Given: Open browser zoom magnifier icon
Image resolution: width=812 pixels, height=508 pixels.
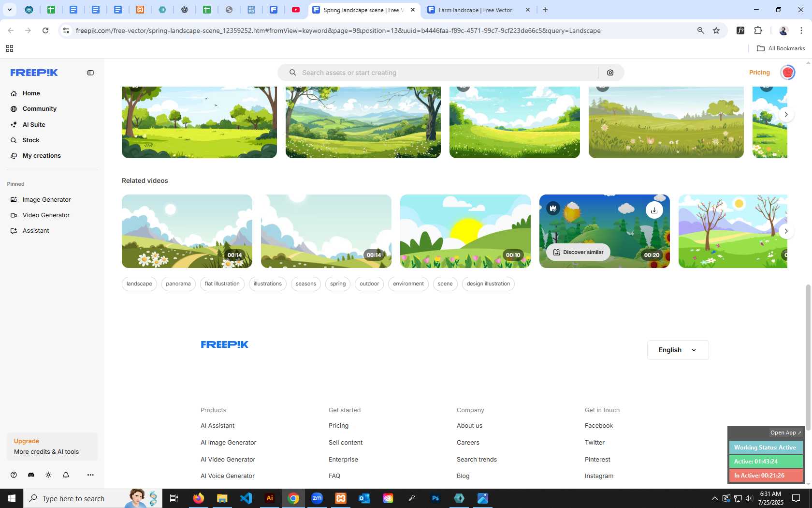Looking at the screenshot, I should (x=700, y=30).
